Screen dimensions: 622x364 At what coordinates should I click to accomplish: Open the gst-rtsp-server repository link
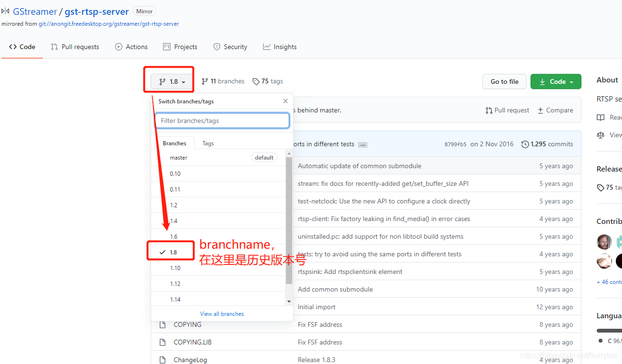coord(97,11)
